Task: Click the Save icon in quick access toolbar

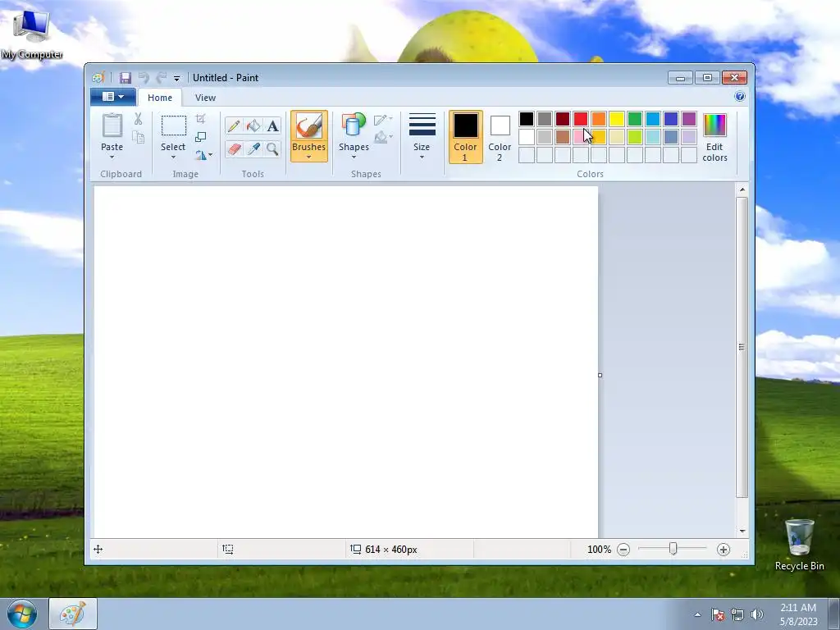Action: (x=125, y=78)
